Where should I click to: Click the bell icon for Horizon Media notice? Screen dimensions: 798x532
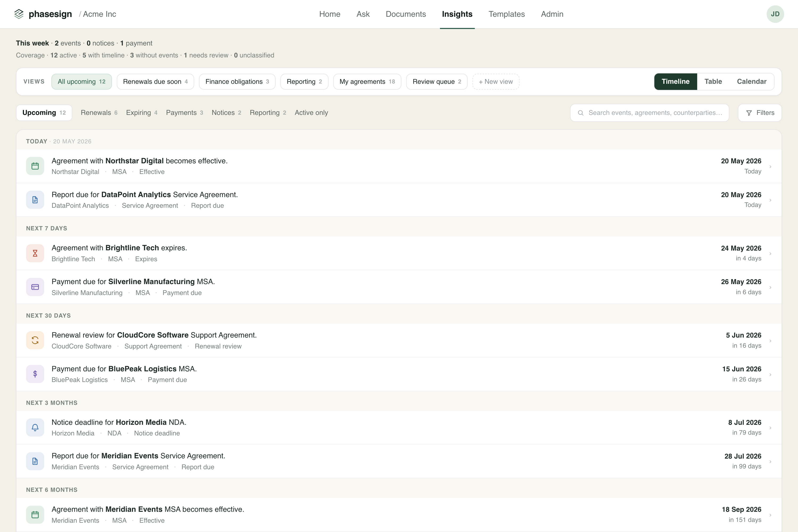pos(35,427)
